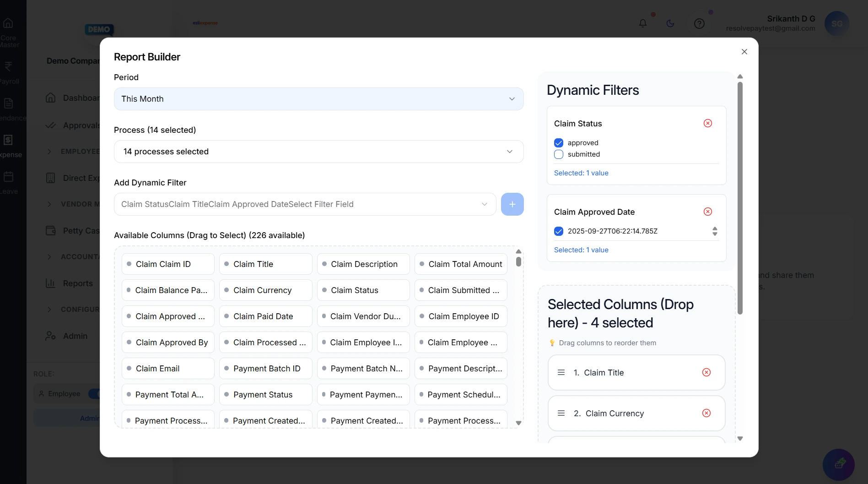Click the Claim Currency column chip
The image size is (868, 484).
[265, 290]
